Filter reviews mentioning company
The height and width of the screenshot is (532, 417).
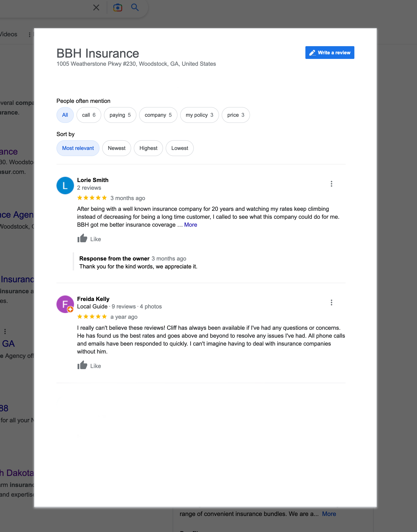(x=158, y=115)
